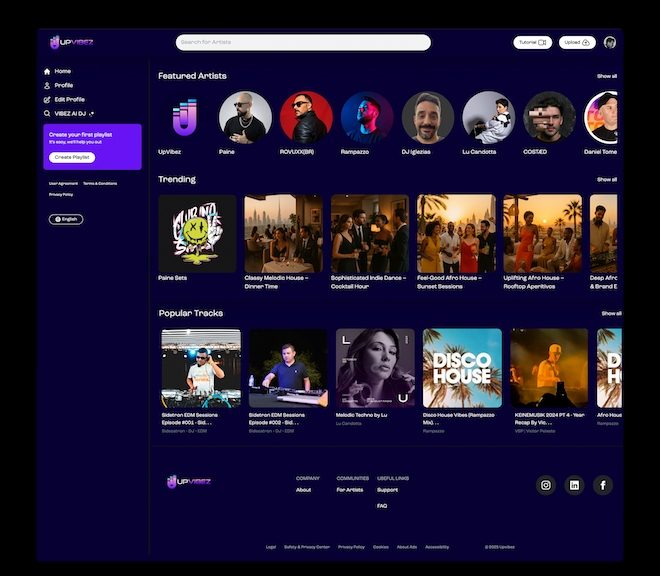Open the User Agreement link

(x=63, y=184)
